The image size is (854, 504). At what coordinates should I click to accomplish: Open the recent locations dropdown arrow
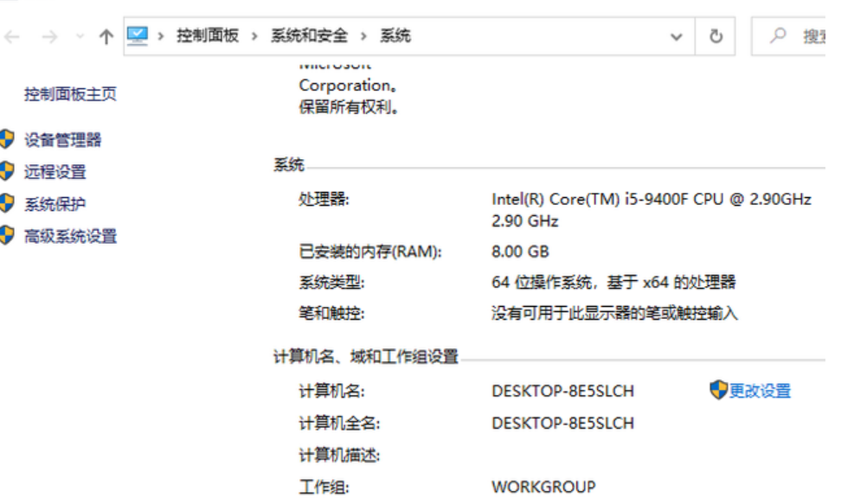pos(80,36)
